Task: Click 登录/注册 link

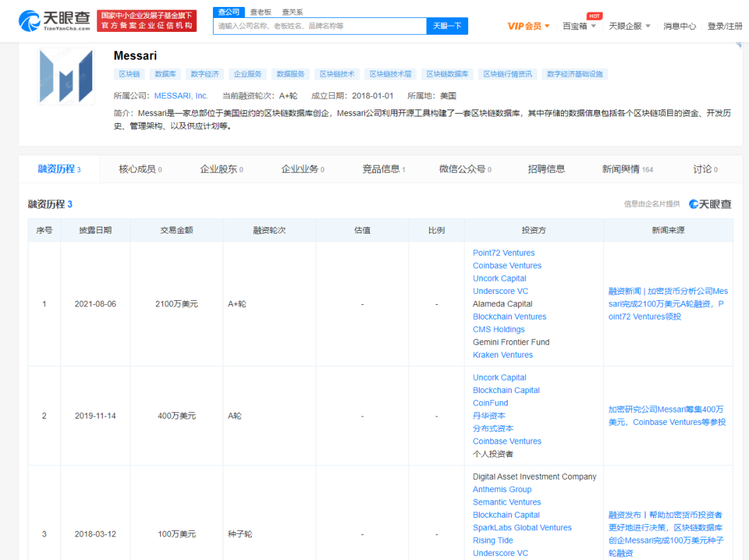Action: pyautogui.click(x=725, y=26)
